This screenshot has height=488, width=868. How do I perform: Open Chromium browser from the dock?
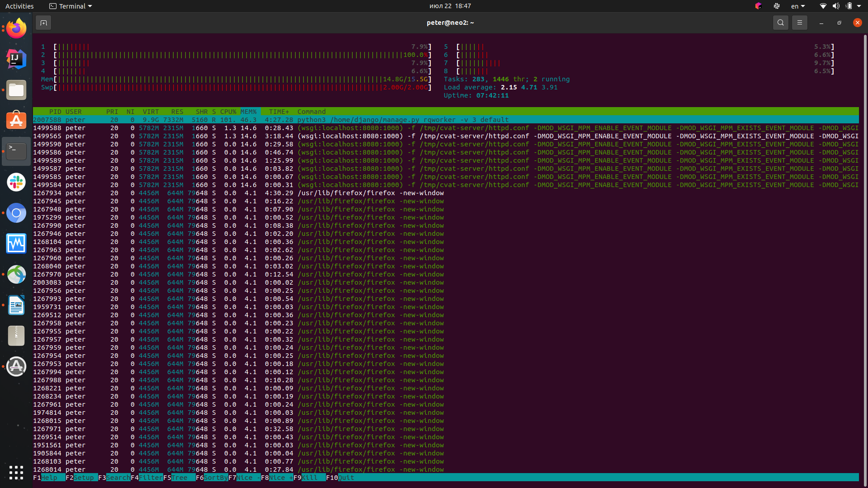coord(16,213)
